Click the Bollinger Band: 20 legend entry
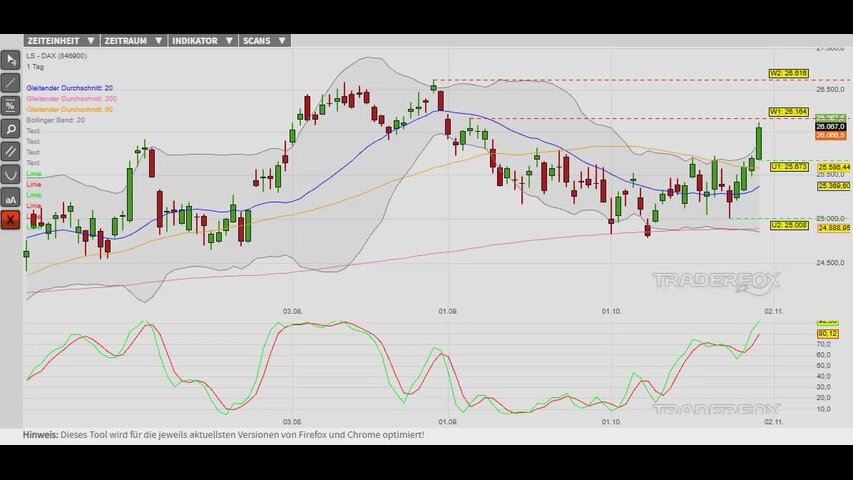 pyautogui.click(x=55, y=120)
